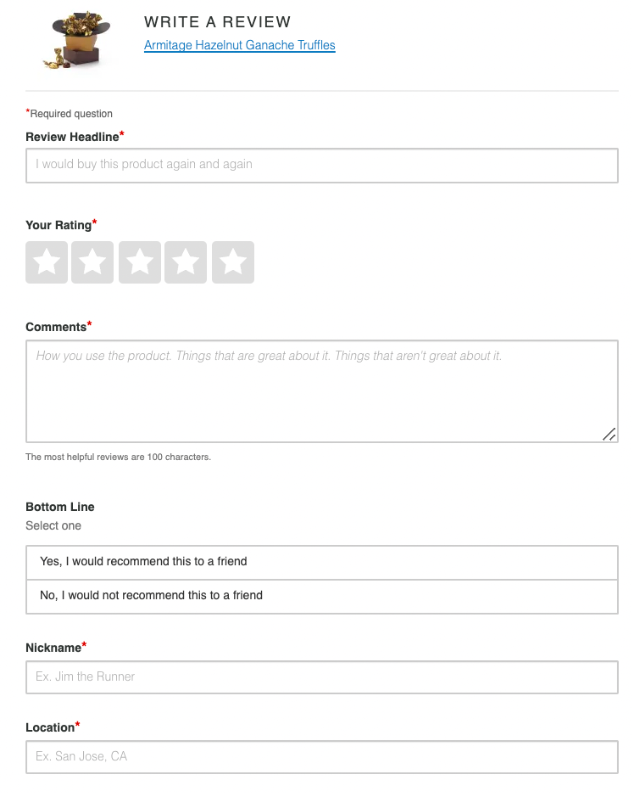
Task: Grab the Comments box resize handle
Action: pos(609,434)
